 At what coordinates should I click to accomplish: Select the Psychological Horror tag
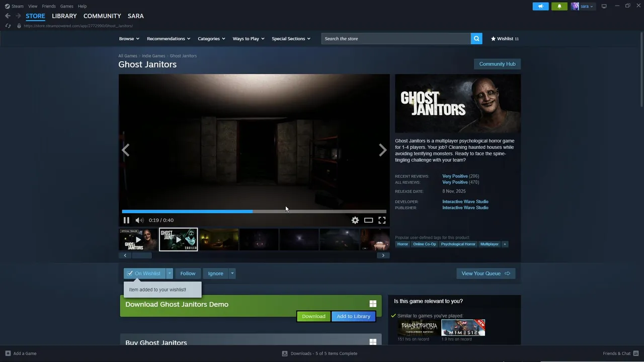click(x=458, y=244)
